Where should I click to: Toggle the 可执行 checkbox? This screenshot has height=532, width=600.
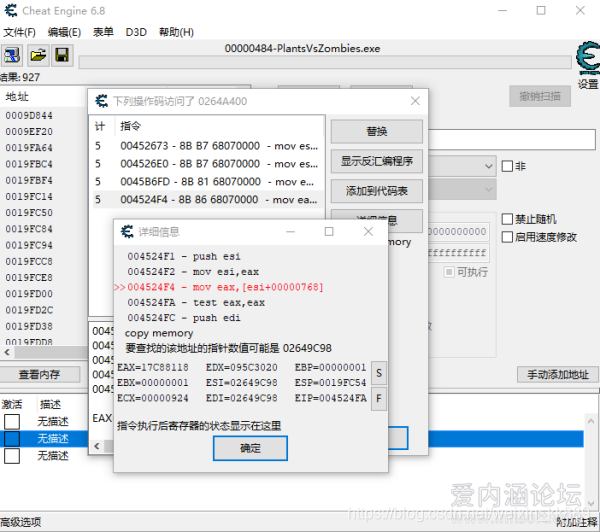[449, 272]
